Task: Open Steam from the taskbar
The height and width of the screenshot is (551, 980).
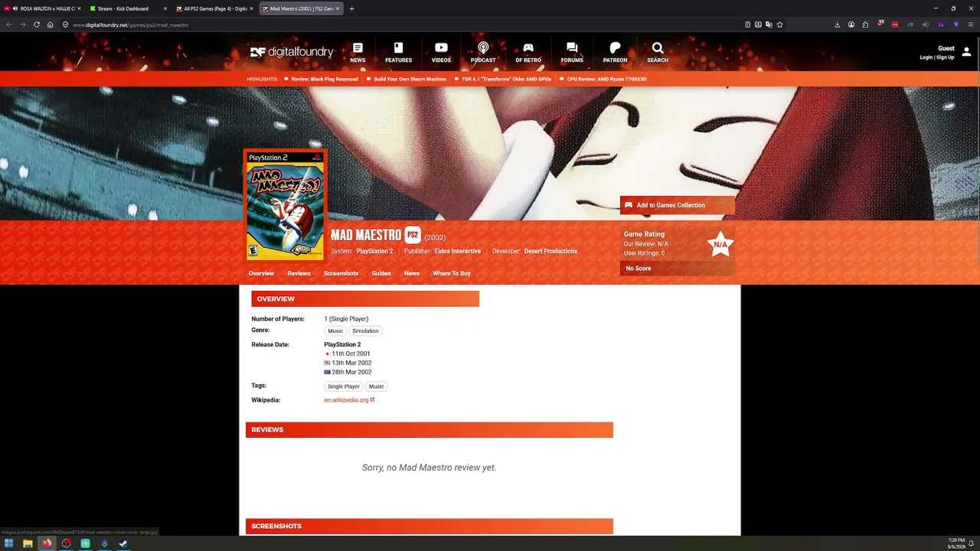Action: 123,543
